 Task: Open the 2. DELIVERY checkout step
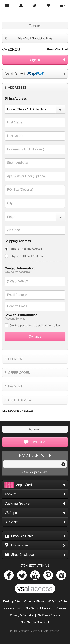point(35,359)
